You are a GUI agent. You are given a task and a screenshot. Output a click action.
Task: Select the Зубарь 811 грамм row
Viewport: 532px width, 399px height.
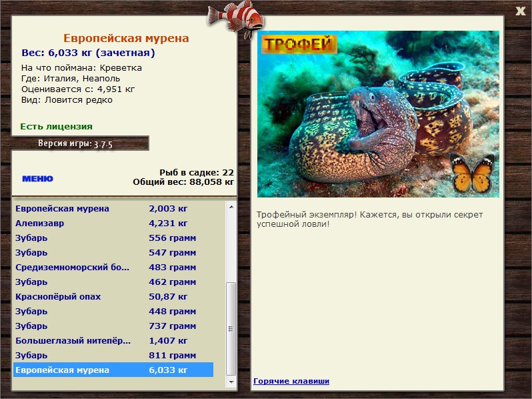click(113, 355)
